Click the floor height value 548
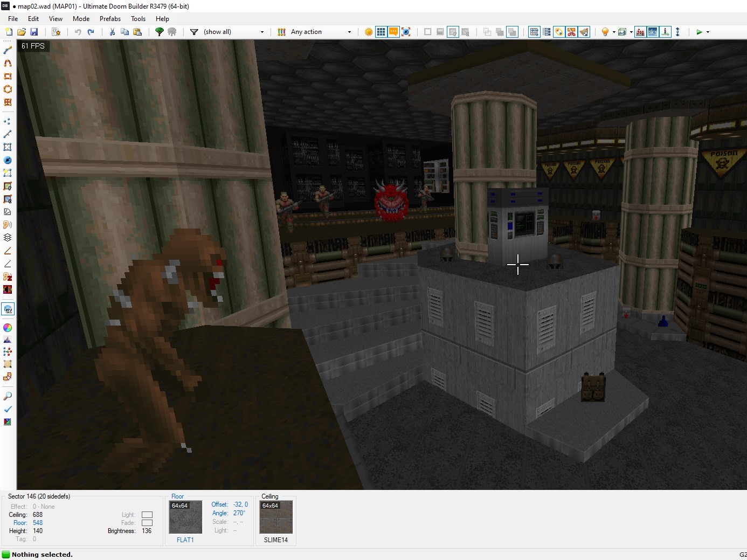 (38, 523)
